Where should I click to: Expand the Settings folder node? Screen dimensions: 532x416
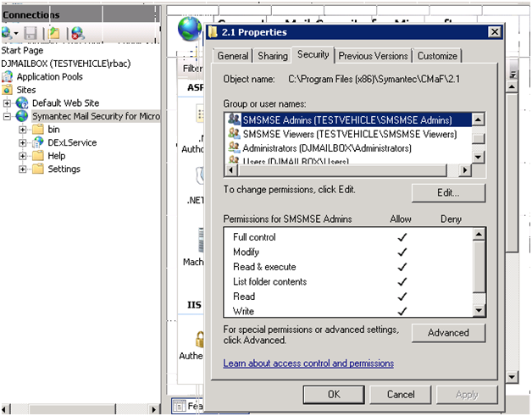(23, 169)
